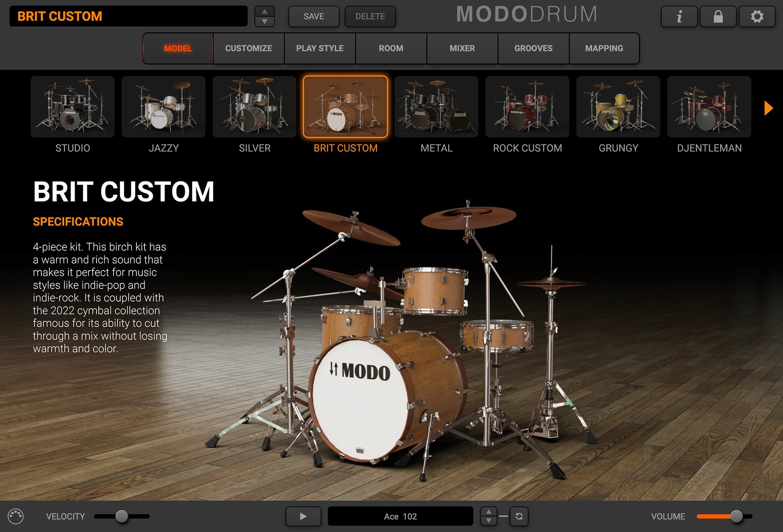This screenshot has height=532, width=783.
Task: Open the GROOVES tab
Action: click(x=533, y=48)
